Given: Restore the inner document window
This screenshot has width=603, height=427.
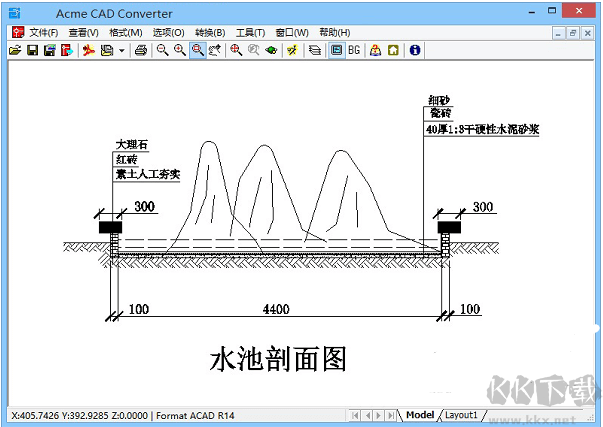Looking at the screenshot, I should [573, 33].
